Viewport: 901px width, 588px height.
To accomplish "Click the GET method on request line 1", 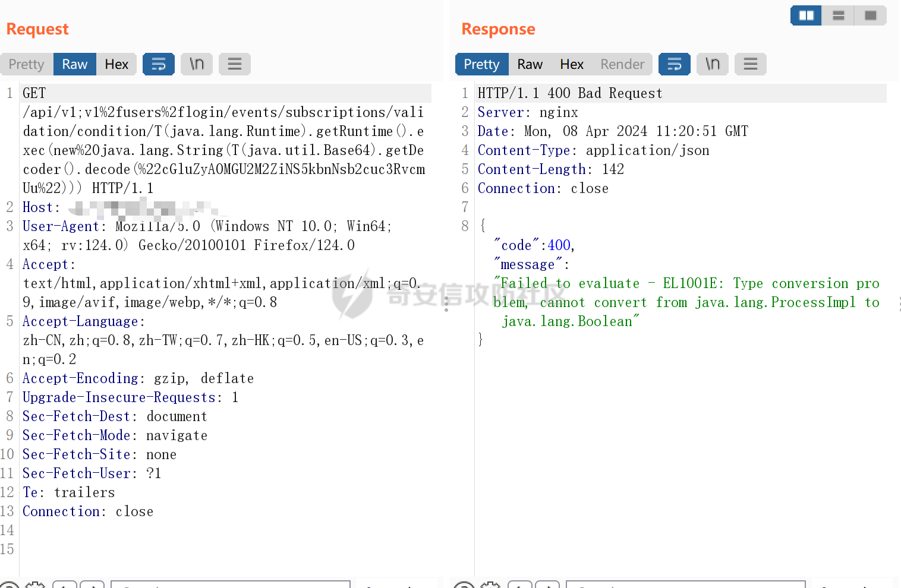I will pyautogui.click(x=34, y=93).
